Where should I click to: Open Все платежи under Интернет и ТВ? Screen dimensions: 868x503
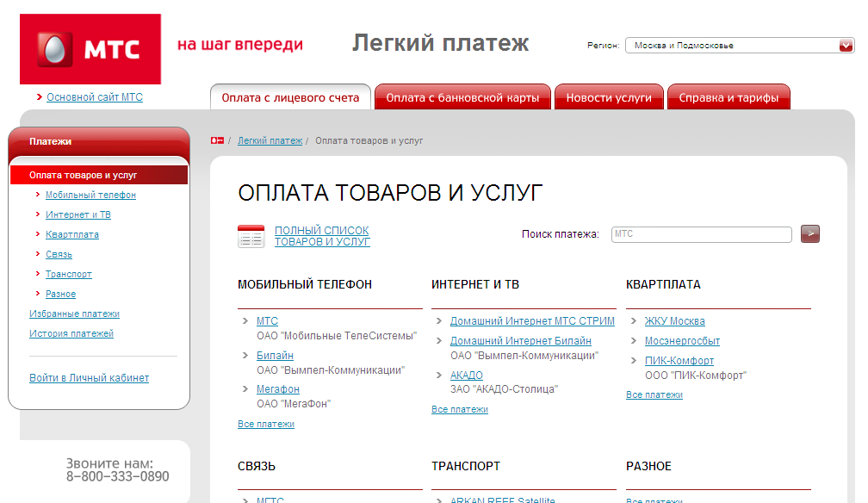(460, 410)
